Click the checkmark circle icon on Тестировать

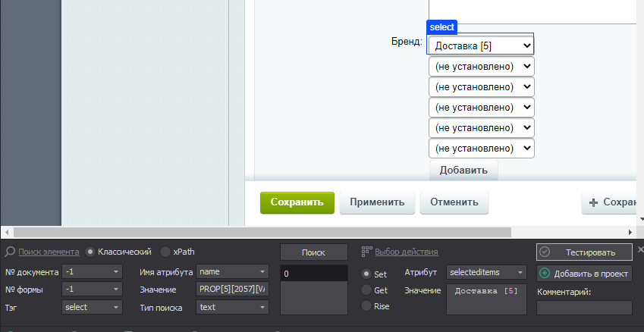point(545,252)
